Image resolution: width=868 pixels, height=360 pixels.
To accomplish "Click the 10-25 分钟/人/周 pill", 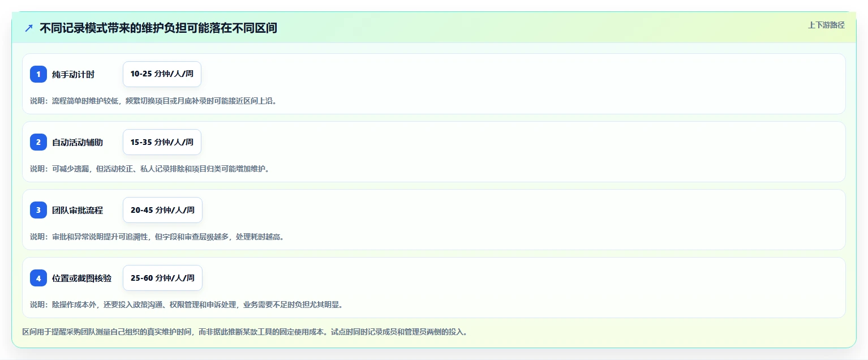I will point(162,74).
